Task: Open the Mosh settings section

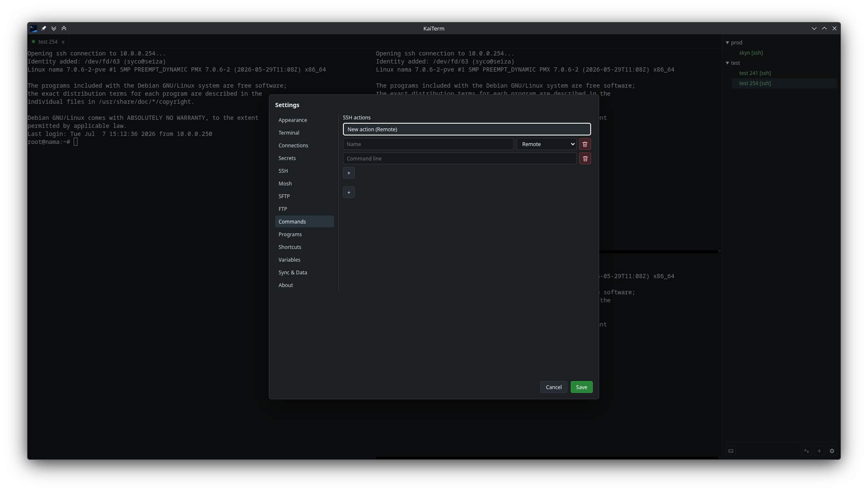Action: click(304, 184)
